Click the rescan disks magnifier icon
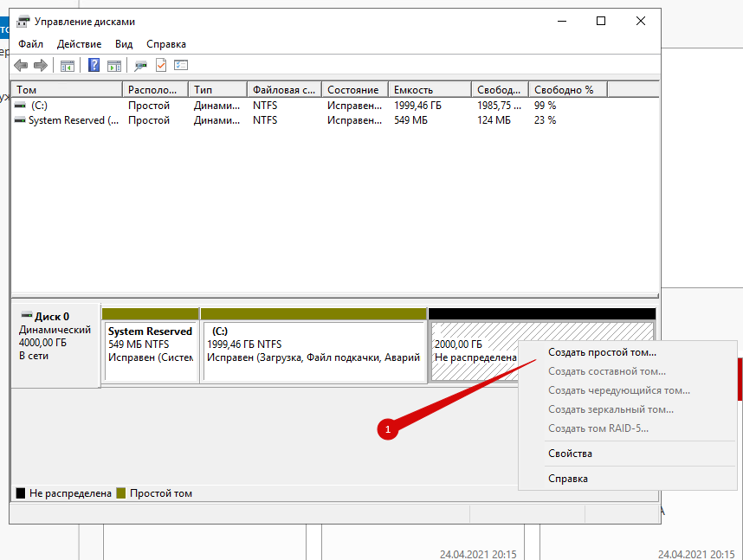The height and width of the screenshot is (560, 743). tap(139, 64)
